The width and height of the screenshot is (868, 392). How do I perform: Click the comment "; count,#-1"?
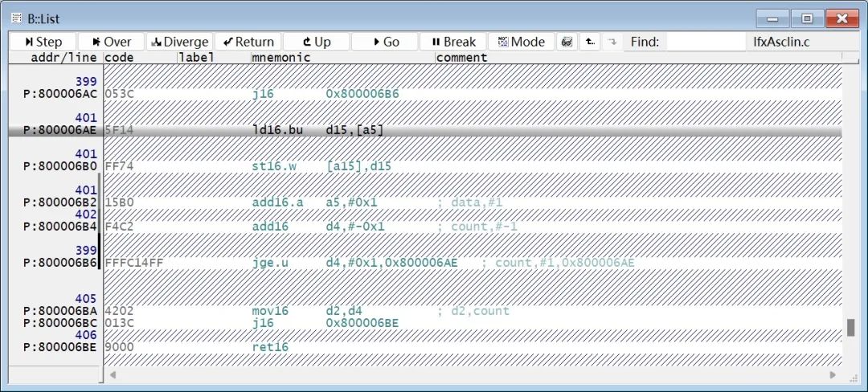point(477,227)
